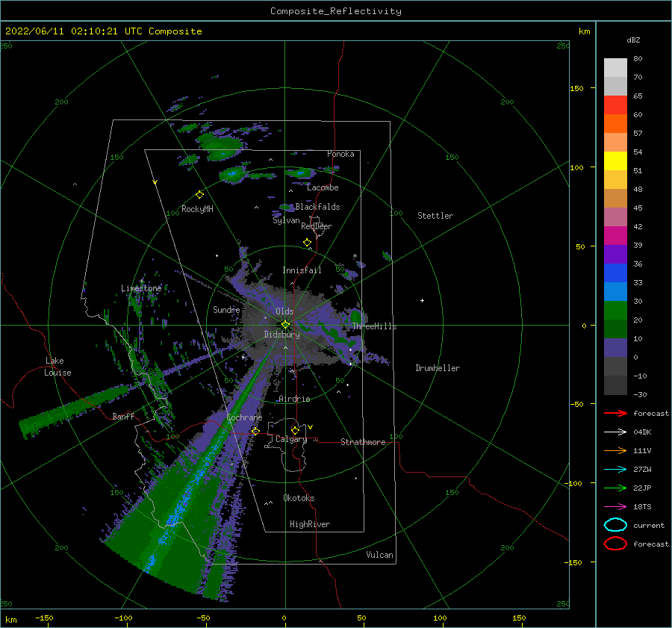Click the yellow diamond marker above Calgary
672x628 pixels.
(x=295, y=430)
